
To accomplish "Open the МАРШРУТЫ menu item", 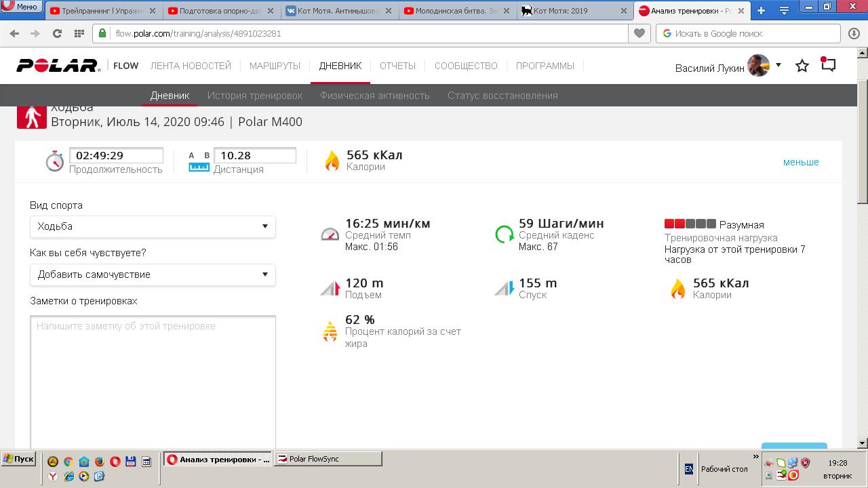I will tap(275, 66).
